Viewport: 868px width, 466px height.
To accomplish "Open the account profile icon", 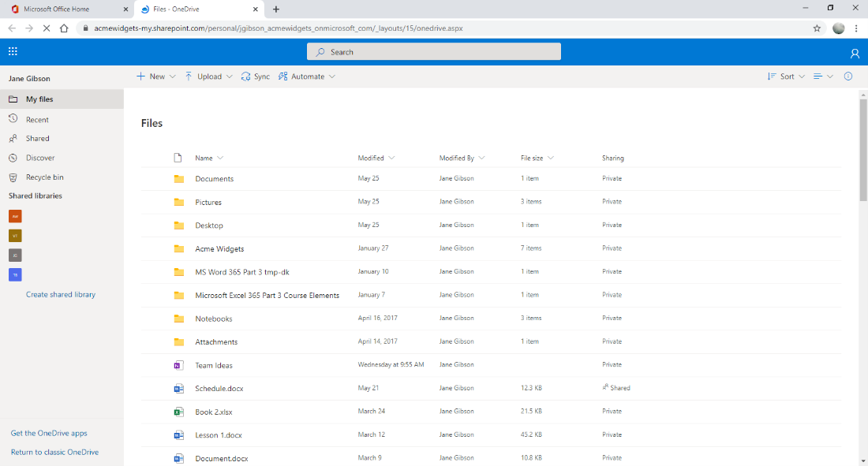I will tap(855, 53).
